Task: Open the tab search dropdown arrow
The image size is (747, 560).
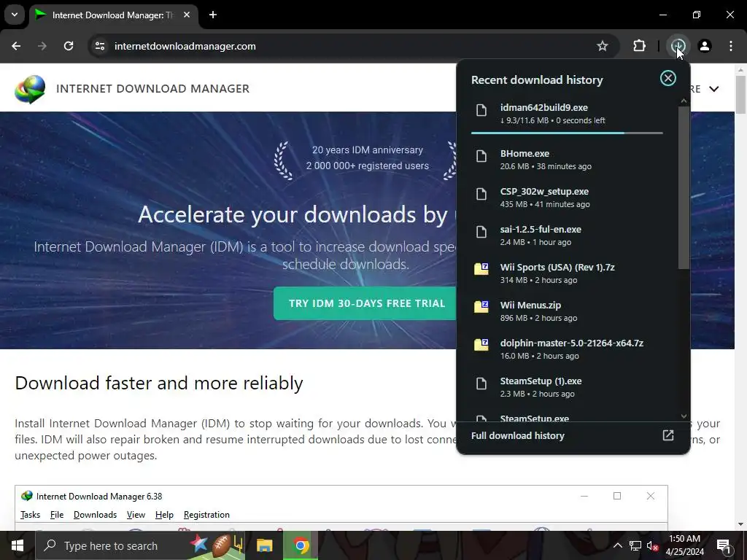Action: pyautogui.click(x=15, y=15)
